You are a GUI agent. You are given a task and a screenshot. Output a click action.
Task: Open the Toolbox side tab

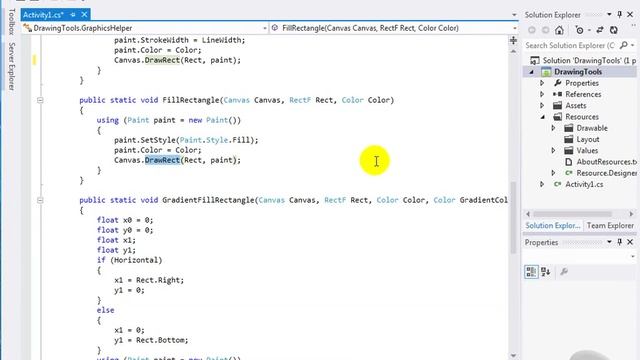pyautogui.click(x=11, y=21)
